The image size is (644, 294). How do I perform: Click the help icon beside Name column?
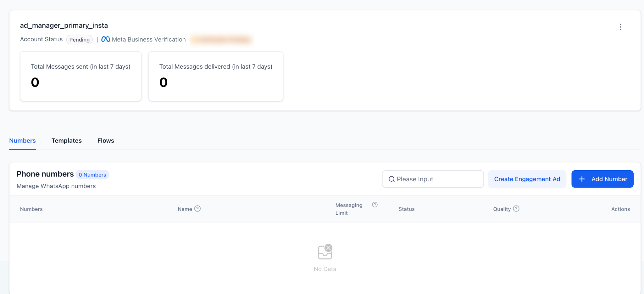point(197,209)
